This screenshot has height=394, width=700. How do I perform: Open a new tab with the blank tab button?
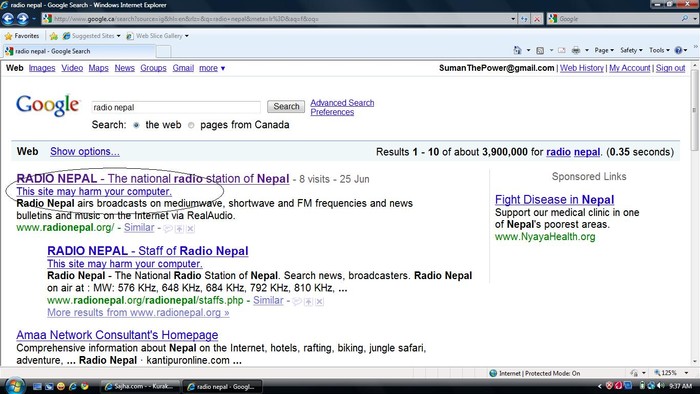tap(163, 52)
